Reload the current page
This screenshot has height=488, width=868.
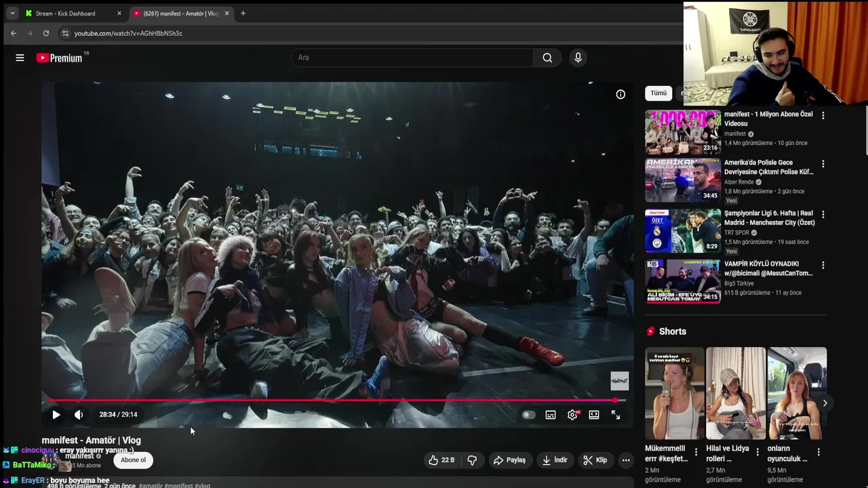pyautogui.click(x=46, y=33)
